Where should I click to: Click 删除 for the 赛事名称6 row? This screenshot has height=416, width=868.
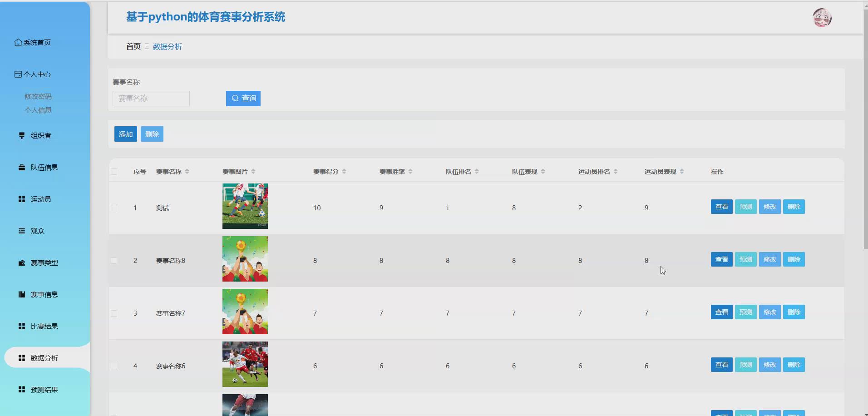coord(794,365)
